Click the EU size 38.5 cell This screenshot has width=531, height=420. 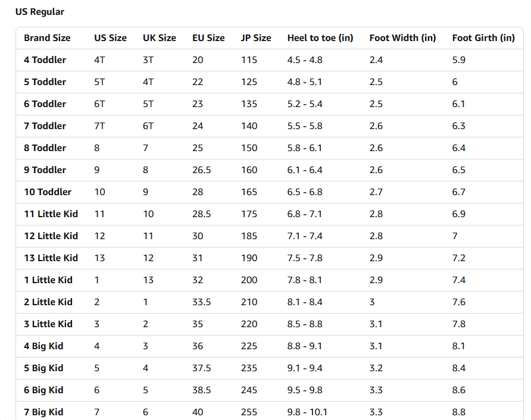pos(201,390)
